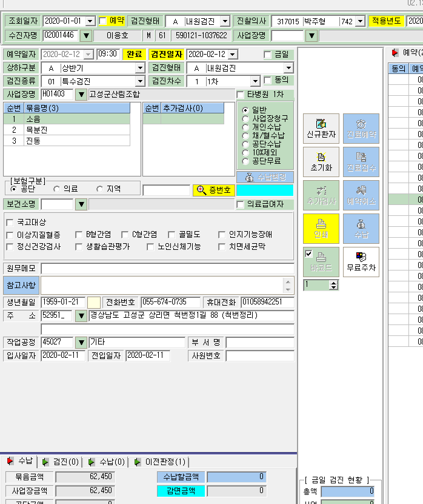Open the 검진종류 특수검진 dropdown
423x504 pixels.
140,81
